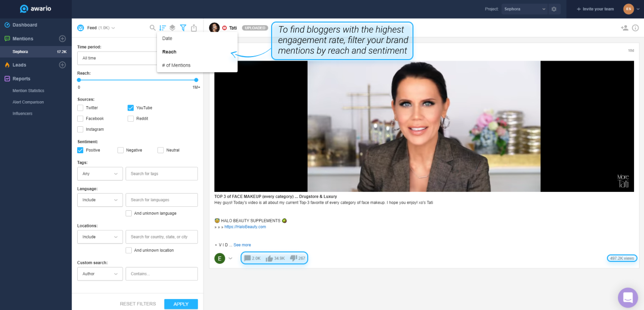The image size is (644, 310).
Task: Click the add-person icon in mention header
Action: [624, 28]
